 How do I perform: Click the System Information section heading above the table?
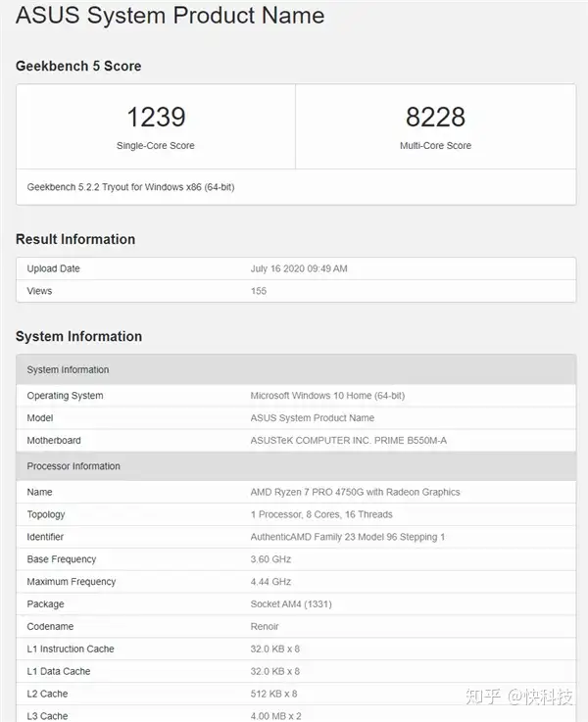(78, 336)
